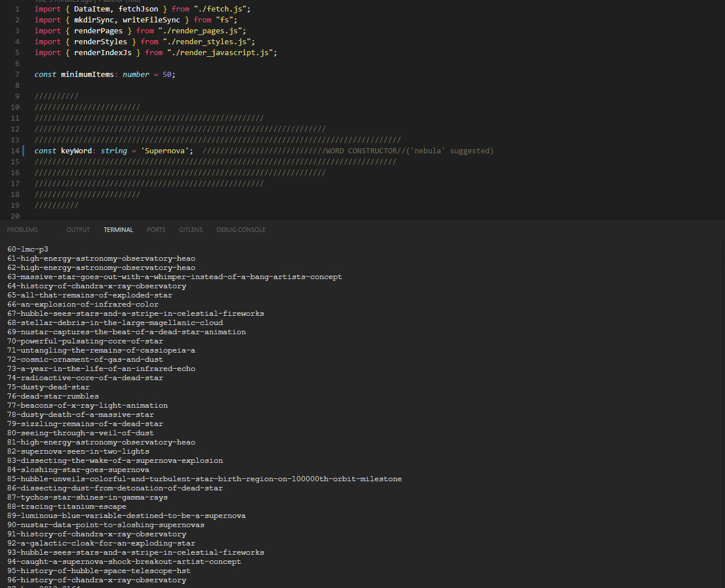This screenshot has height=588, width=725.
Task: Open the DEBUG CONSOLE tab
Action: click(x=241, y=230)
